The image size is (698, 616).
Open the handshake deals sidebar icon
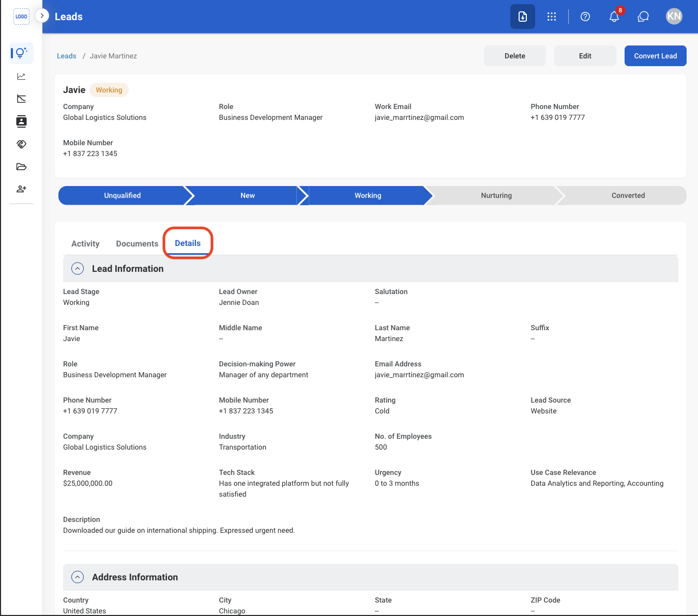pos(21,144)
